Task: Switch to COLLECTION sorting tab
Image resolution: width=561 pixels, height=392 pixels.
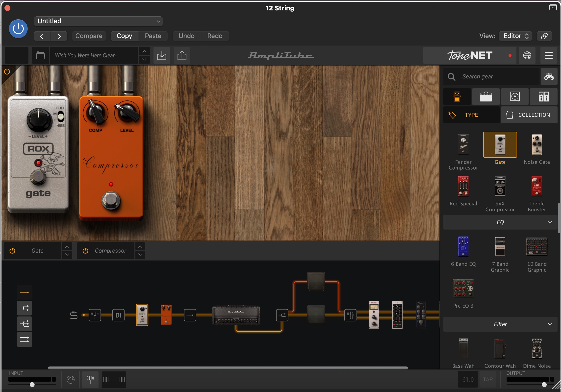Action: click(529, 115)
